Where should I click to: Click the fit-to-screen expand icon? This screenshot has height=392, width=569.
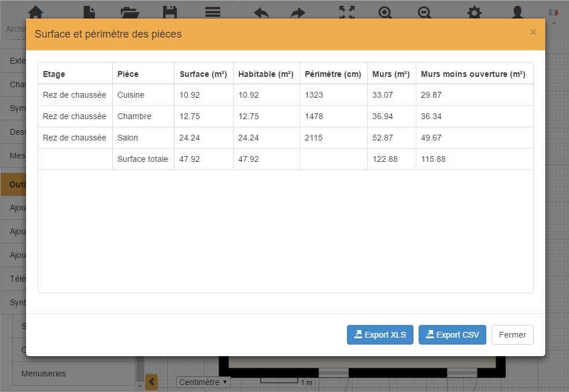(x=347, y=12)
